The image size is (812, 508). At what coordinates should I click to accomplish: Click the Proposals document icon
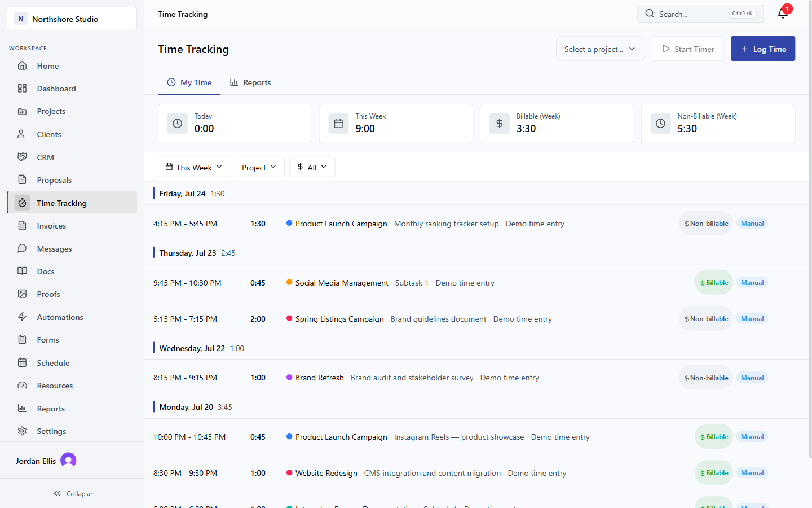point(22,180)
